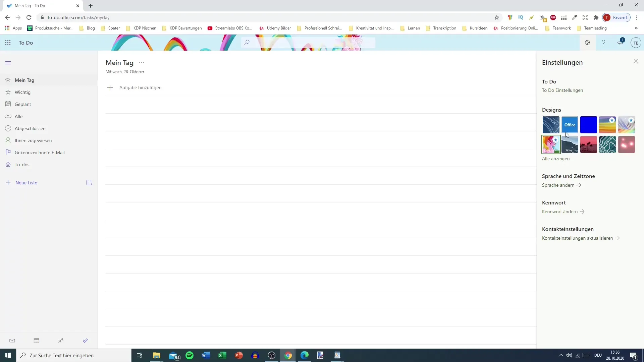This screenshot has width=644, height=362.
Task: Click Kontakteinstellungen aktualisieren button
Action: pos(580,238)
